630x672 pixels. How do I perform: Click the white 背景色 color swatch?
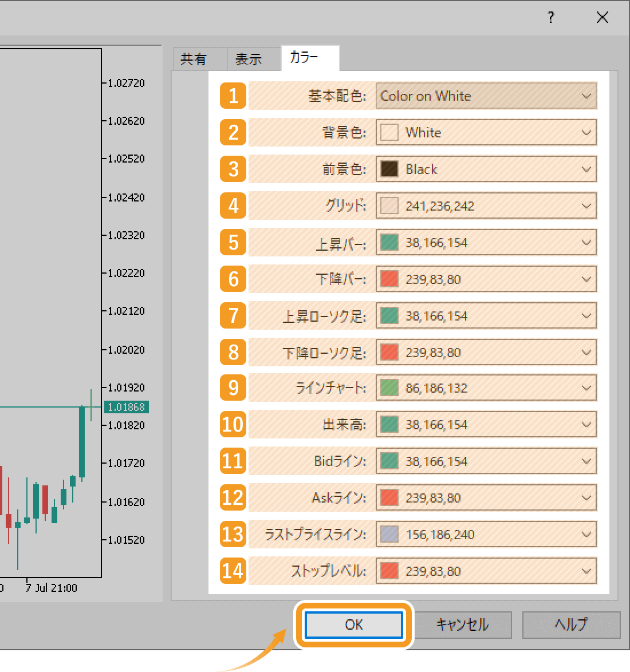click(x=389, y=132)
